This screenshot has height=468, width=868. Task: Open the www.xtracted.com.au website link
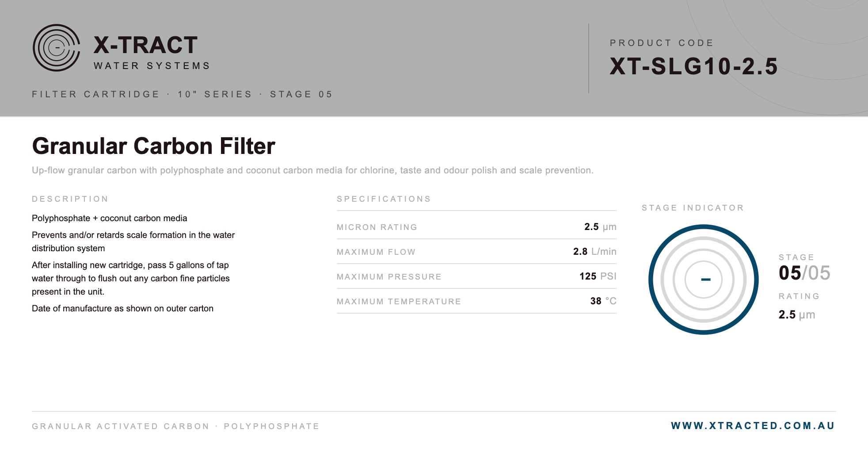753,426
